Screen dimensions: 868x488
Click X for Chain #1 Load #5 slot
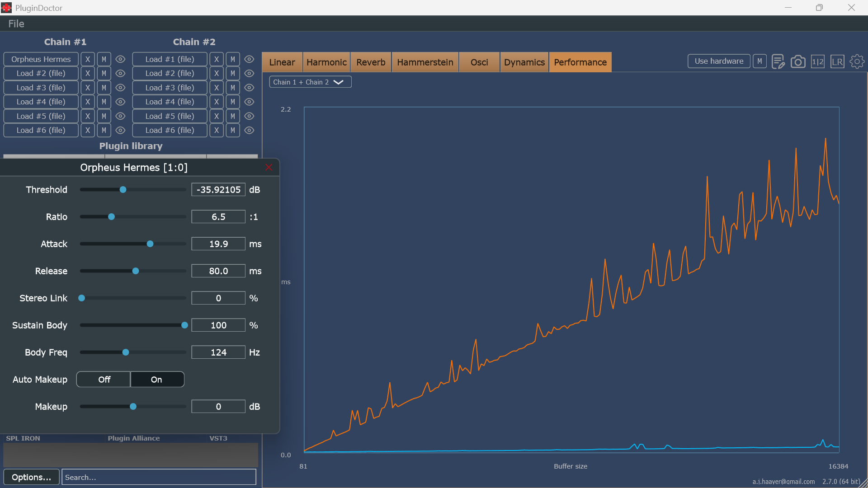tap(88, 116)
